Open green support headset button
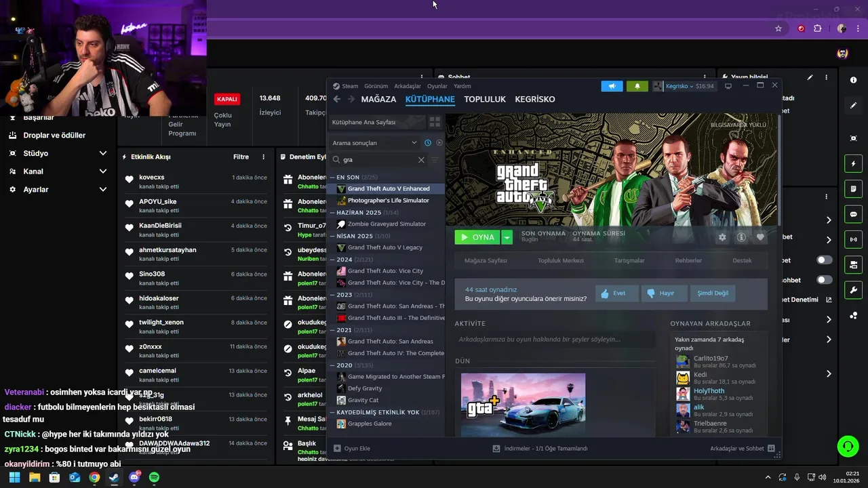 (848, 446)
